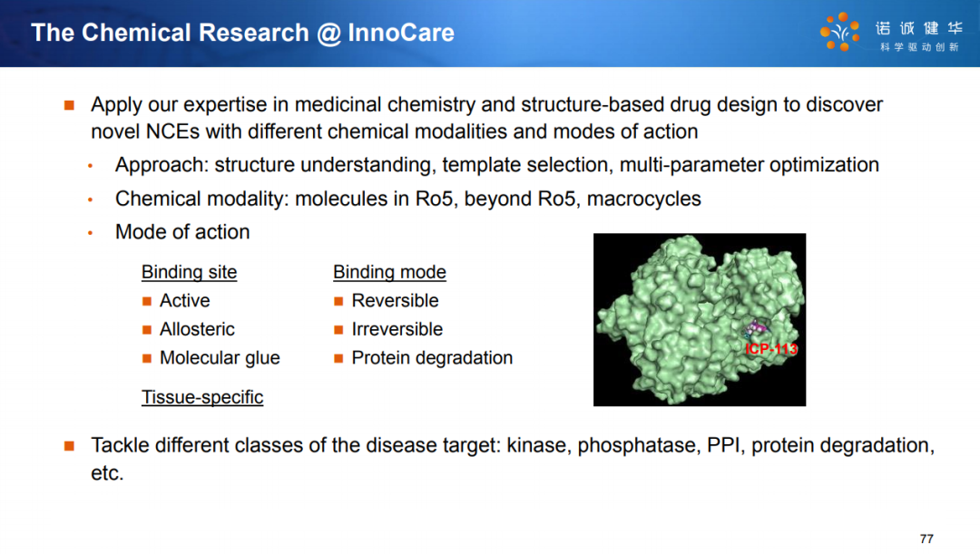Click the orange square bullet before Apply our expertise
980x554 pixels.
point(69,105)
